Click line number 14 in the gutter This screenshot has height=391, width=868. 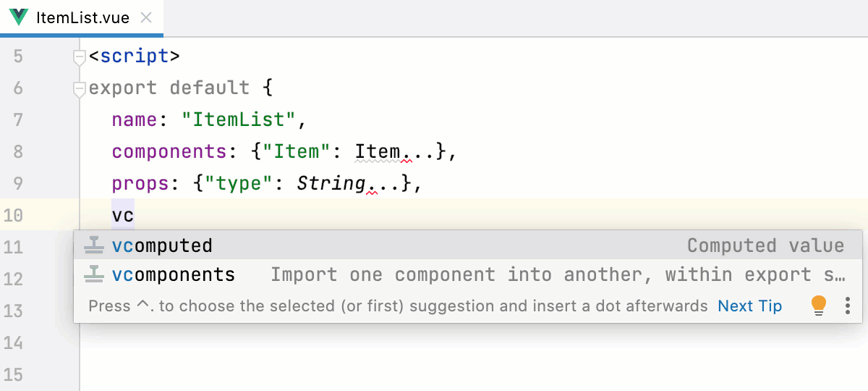pyautogui.click(x=13, y=343)
